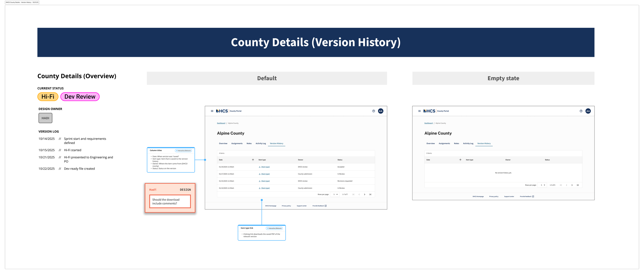Click Dashboard breadcrumb in Default mockup
The width and height of the screenshot is (644, 274).
[221, 123]
